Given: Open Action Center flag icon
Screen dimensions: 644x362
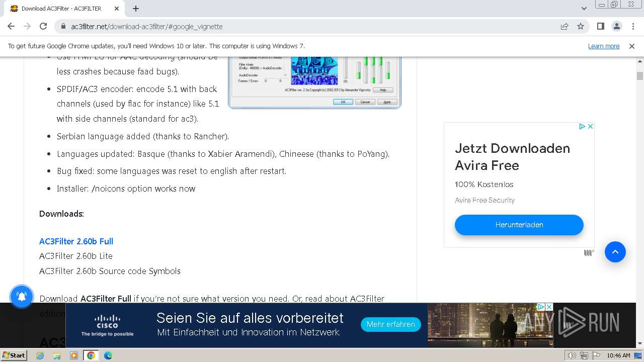Looking at the screenshot, I should (x=596, y=355).
